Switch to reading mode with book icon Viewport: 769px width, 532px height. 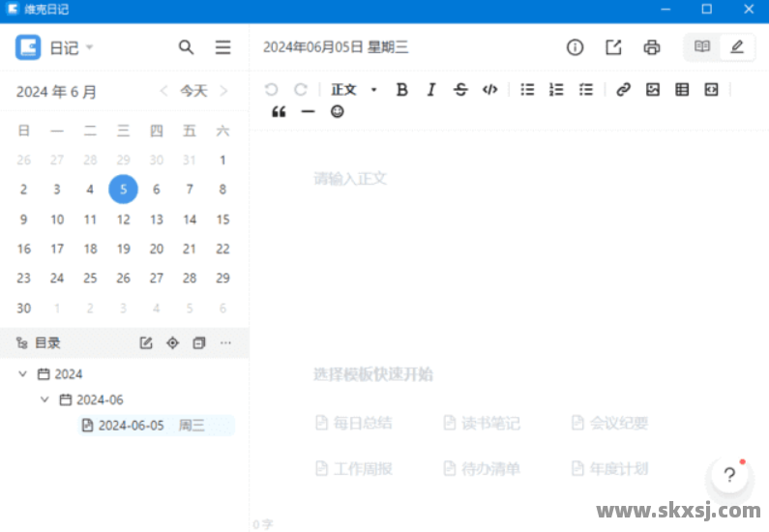[x=702, y=46]
